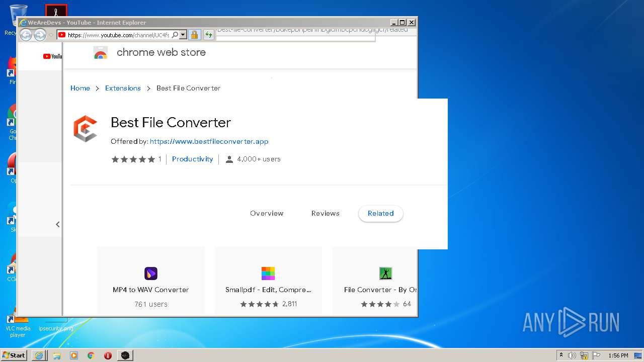Click the 'chrome web store' title text
The width and height of the screenshot is (644, 362).
161,52
